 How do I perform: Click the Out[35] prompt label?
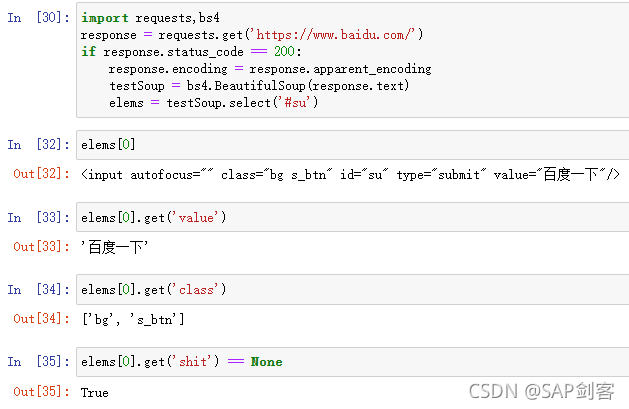pyautogui.click(x=41, y=391)
